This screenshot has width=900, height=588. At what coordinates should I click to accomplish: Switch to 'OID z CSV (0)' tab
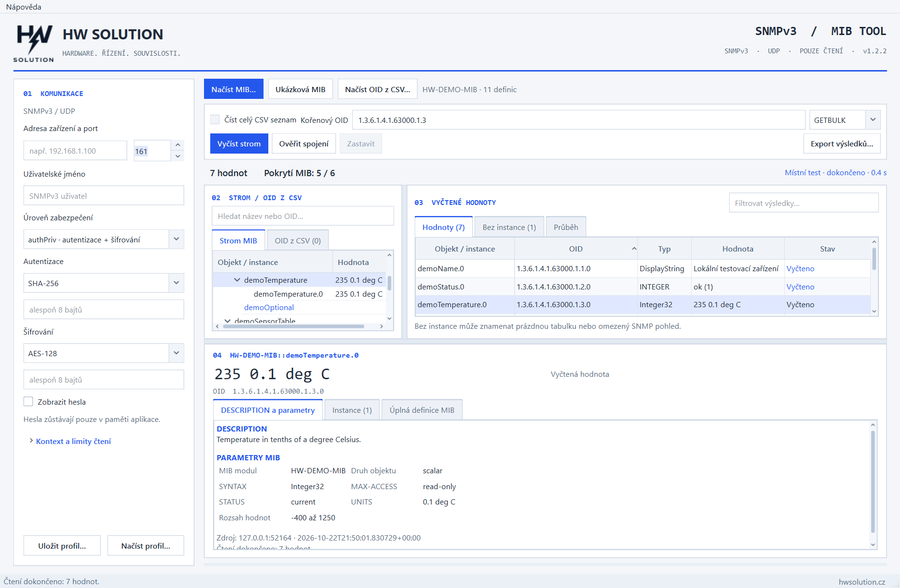tap(298, 240)
